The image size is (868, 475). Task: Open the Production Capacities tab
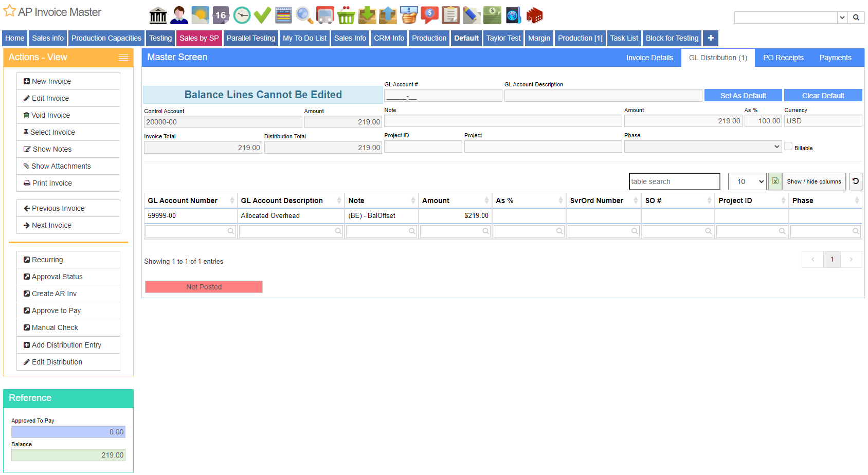106,38
